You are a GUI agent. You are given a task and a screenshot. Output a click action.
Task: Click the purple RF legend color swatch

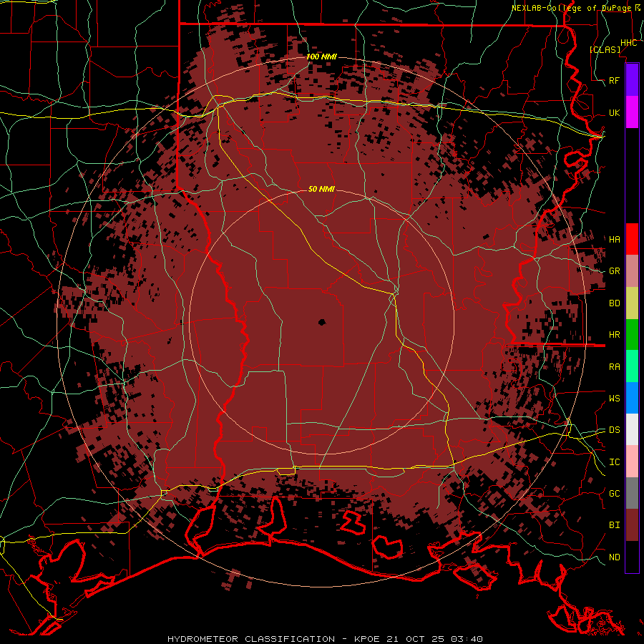click(632, 80)
